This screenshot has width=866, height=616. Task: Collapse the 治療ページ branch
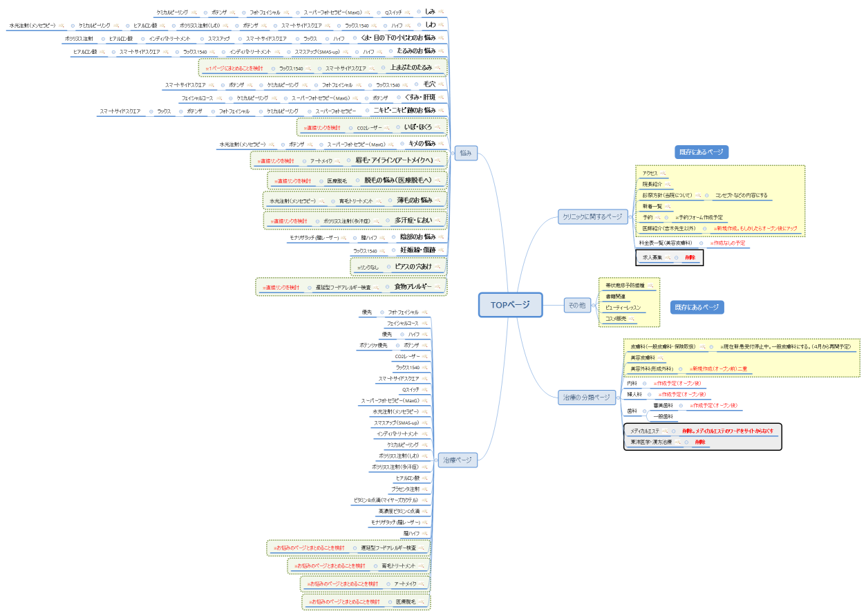[x=436, y=460]
